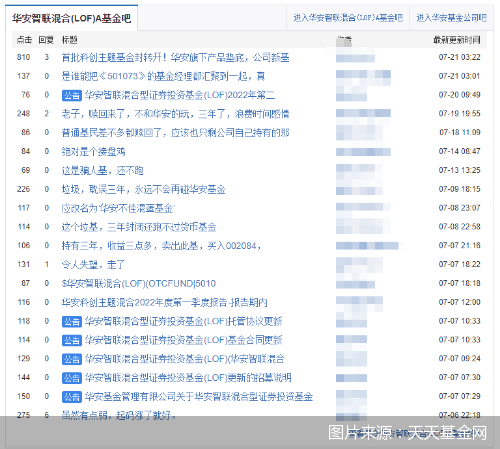
Task: Click click count 810
Action: [23, 57]
